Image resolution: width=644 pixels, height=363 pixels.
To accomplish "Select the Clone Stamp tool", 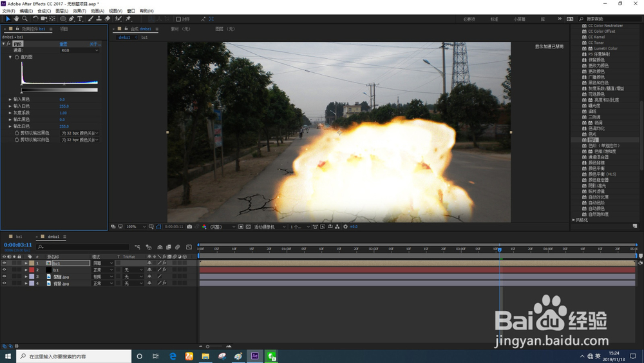I will click(x=99, y=19).
